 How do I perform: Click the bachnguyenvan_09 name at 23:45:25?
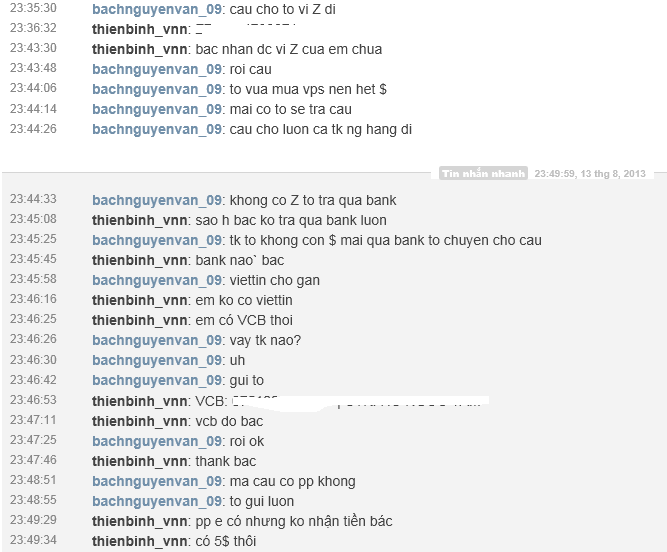point(157,240)
